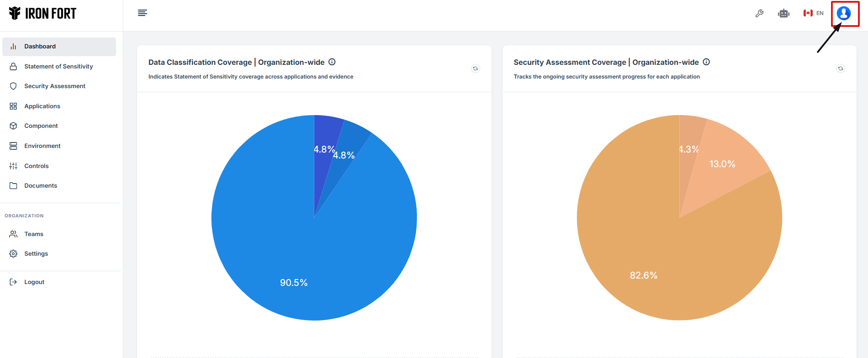The image size is (868, 358).
Task: Open the robot assistant icon
Action: pos(783,13)
